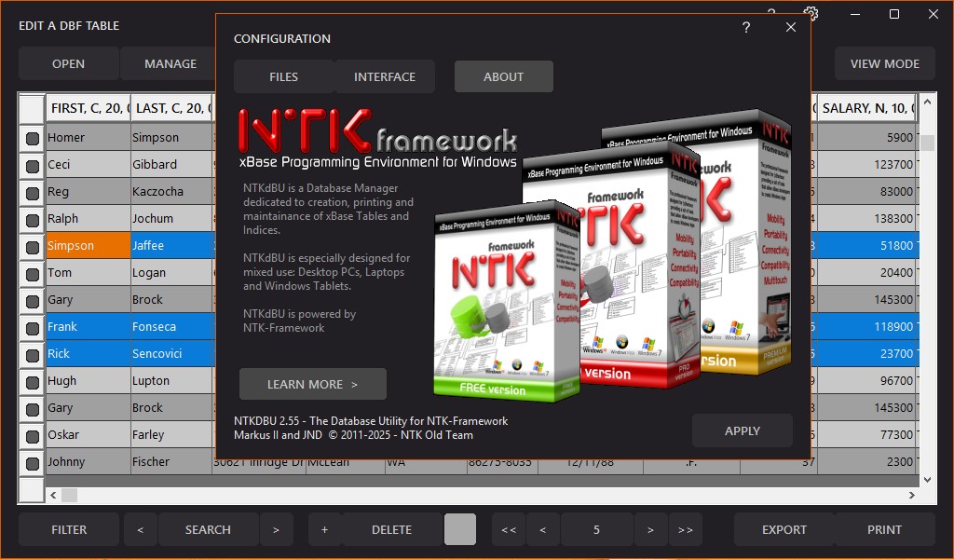Click the PRINT button
Screen dimensions: 954x560
(x=885, y=529)
